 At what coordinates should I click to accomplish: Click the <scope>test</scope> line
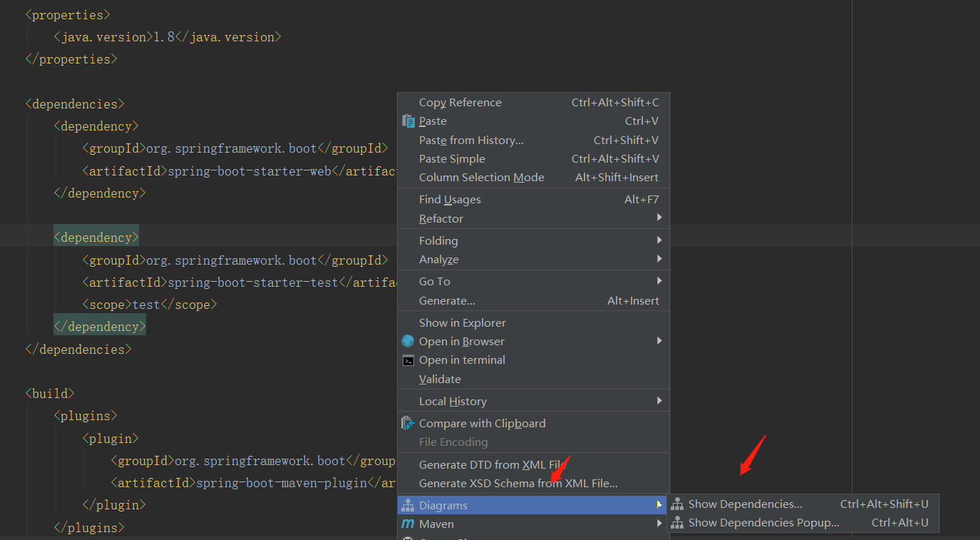point(150,305)
